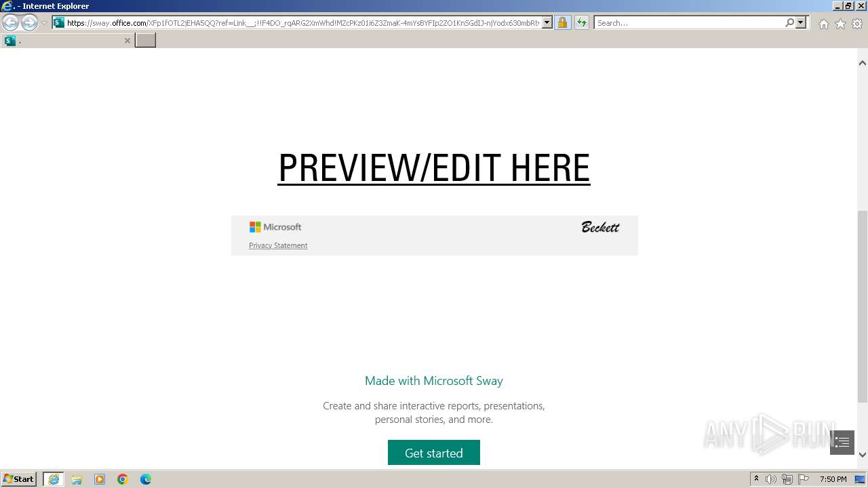Click the Internet Explorer title bar icon

[7, 6]
